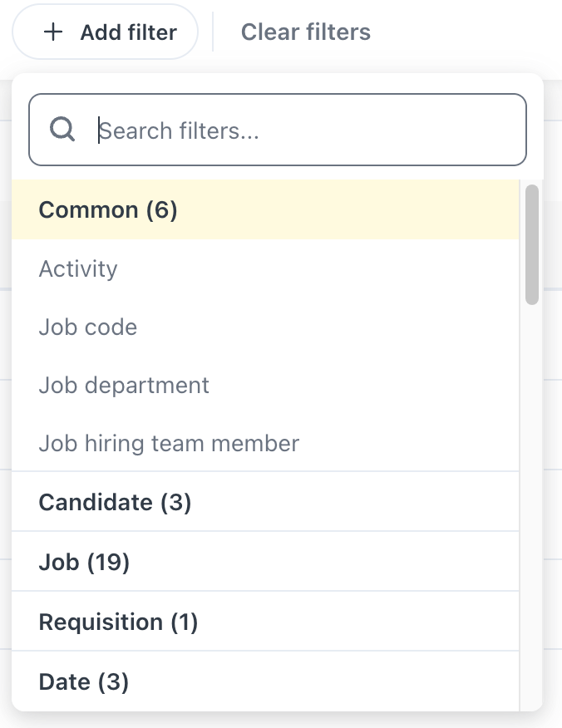
Task: Click the magnifying glass search icon
Action: pyautogui.click(x=64, y=130)
